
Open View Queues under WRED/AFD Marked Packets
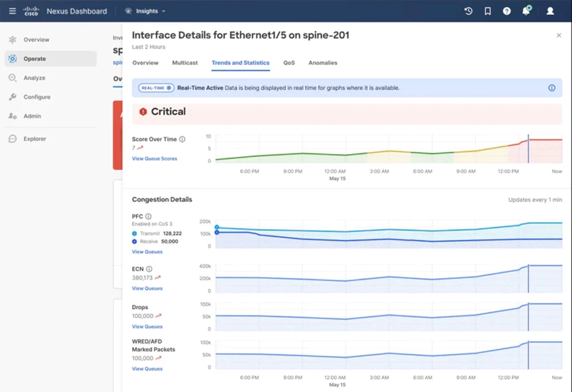(x=147, y=369)
